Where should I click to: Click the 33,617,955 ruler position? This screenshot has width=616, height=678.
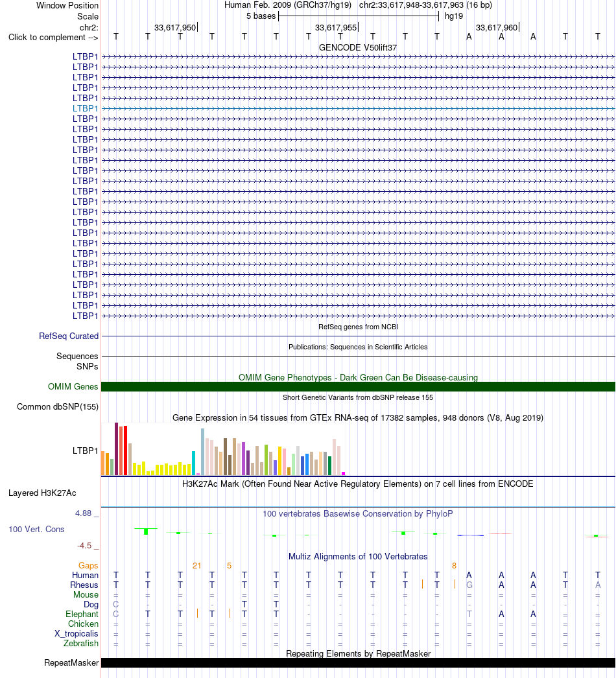pos(336,28)
